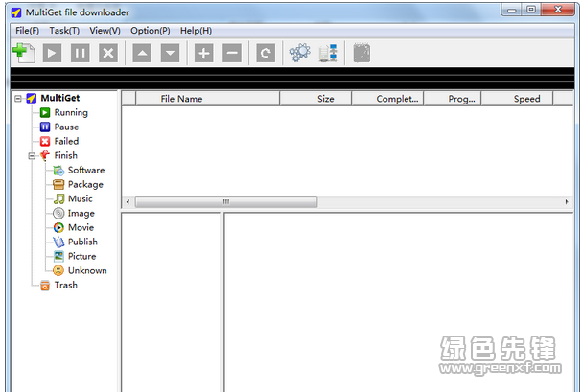Click the red Failed icon in the tree
Screen dimensions: 582x392
click(45, 141)
